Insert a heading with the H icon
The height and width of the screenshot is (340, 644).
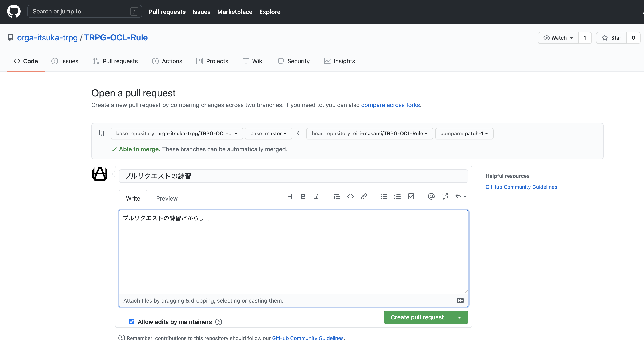pos(290,197)
